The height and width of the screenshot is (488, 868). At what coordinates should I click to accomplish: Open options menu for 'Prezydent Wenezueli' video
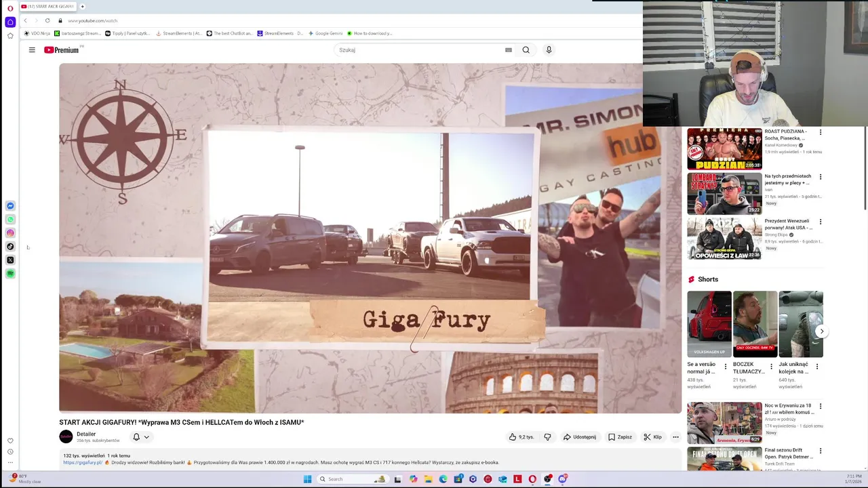821,222
